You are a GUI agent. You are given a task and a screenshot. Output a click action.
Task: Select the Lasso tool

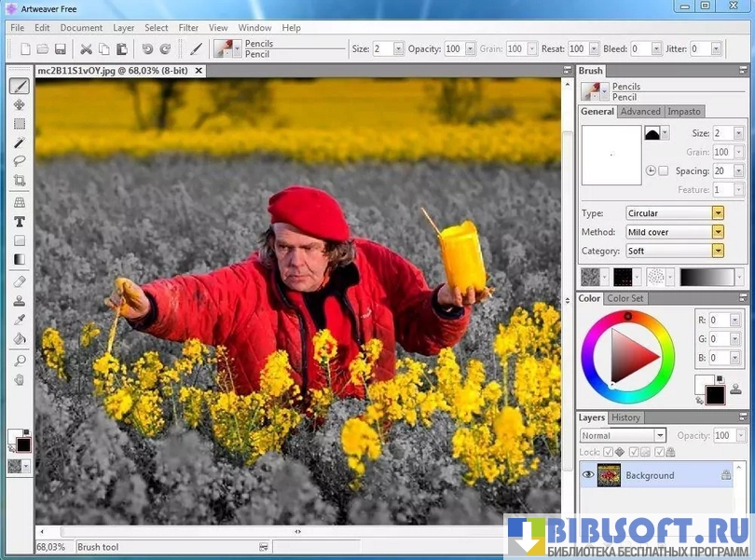19,160
